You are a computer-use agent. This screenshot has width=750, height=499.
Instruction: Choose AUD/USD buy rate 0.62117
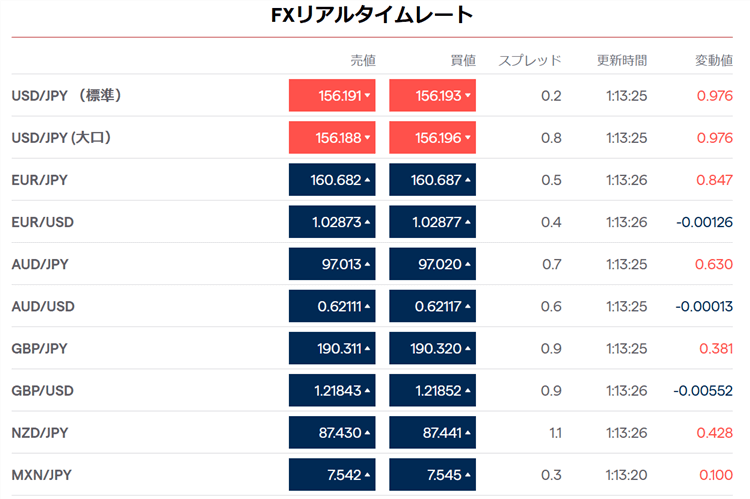[x=432, y=306]
